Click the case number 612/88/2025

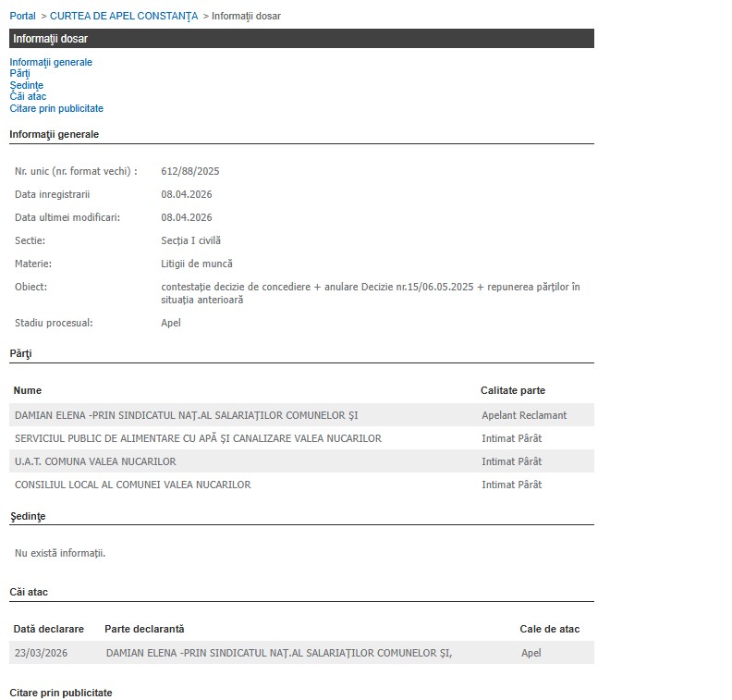pyautogui.click(x=189, y=171)
